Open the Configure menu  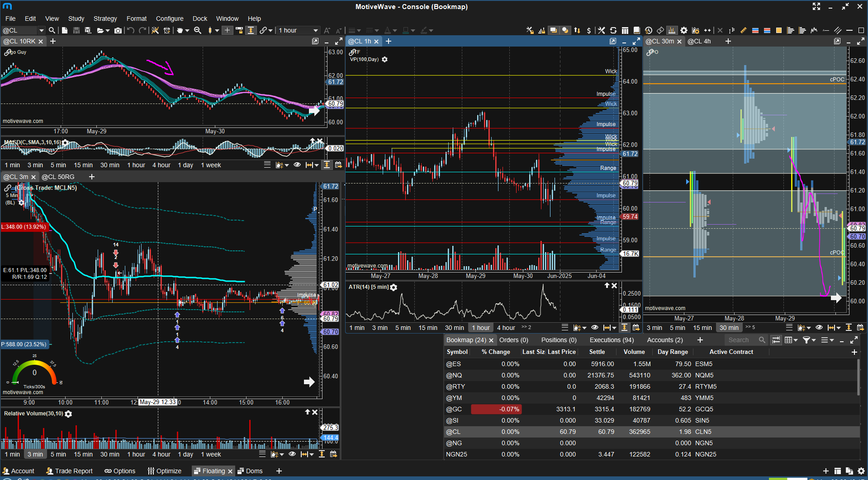[x=170, y=19]
